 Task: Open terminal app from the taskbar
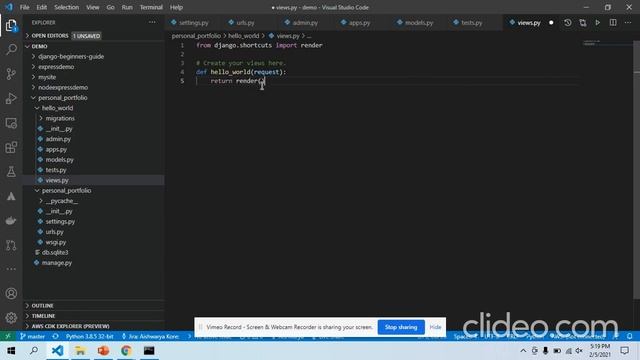(149, 351)
